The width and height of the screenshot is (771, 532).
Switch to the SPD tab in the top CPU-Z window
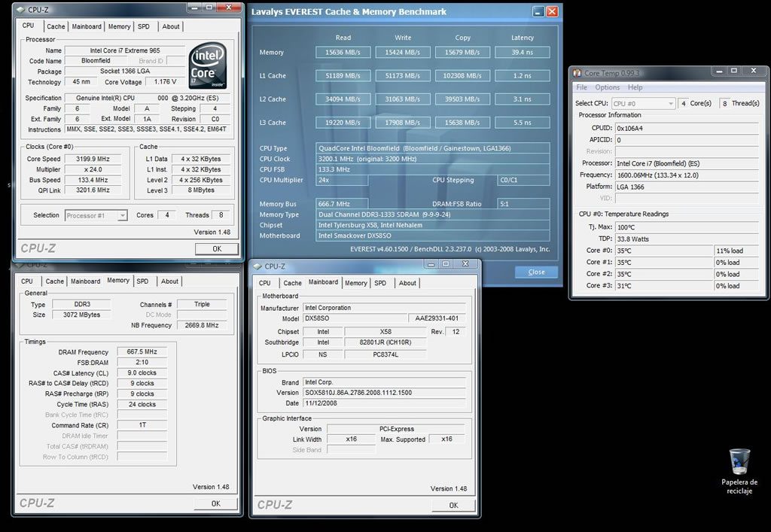coord(144,26)
